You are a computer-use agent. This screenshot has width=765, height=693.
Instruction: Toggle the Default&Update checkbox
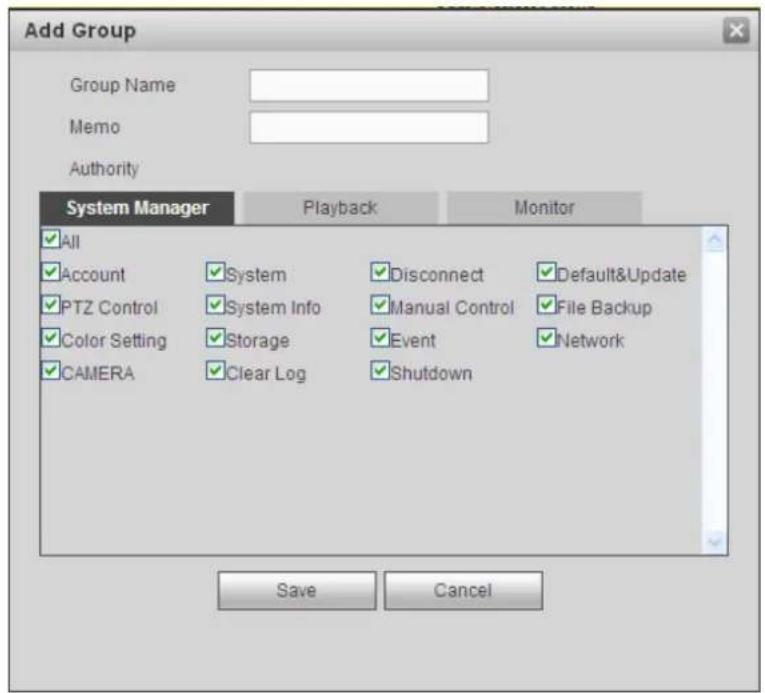point(546,272)
